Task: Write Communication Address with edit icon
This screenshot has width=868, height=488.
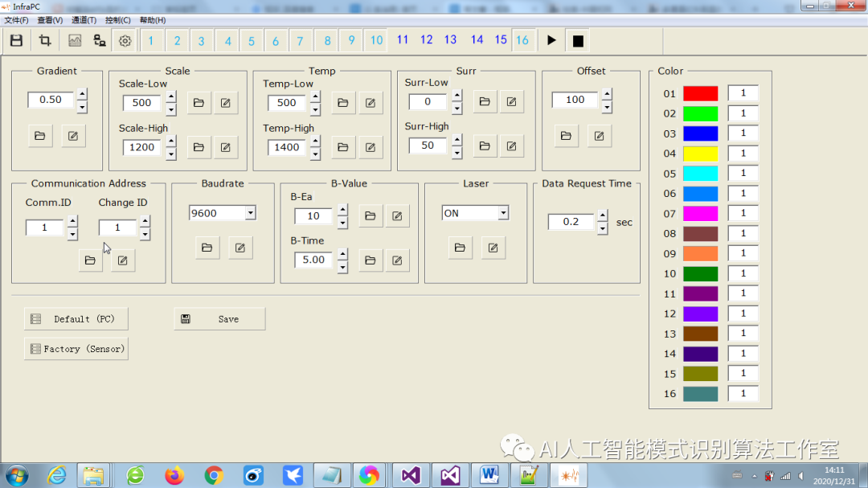Action: (x=122, y=260)
